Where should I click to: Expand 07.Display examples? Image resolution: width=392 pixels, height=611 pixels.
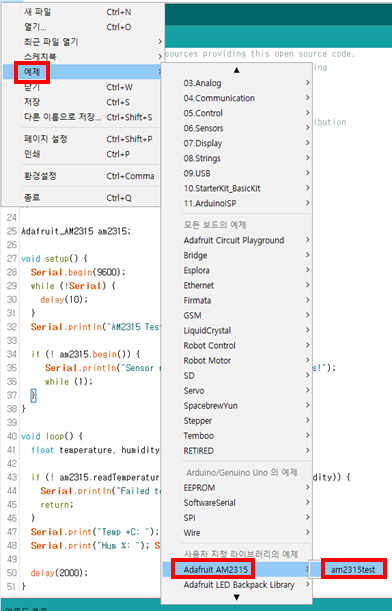pos(237,143)
